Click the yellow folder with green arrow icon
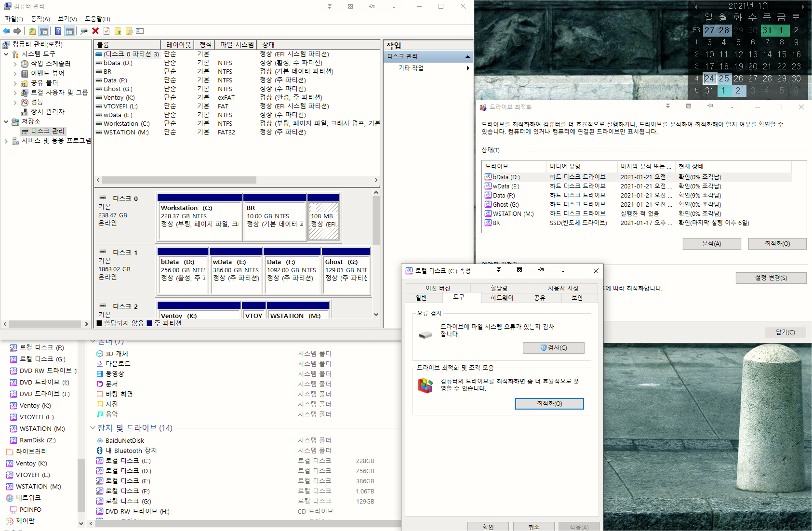Image resolution: width=812 pixels, height=531 pixels. tap(118, 31)
